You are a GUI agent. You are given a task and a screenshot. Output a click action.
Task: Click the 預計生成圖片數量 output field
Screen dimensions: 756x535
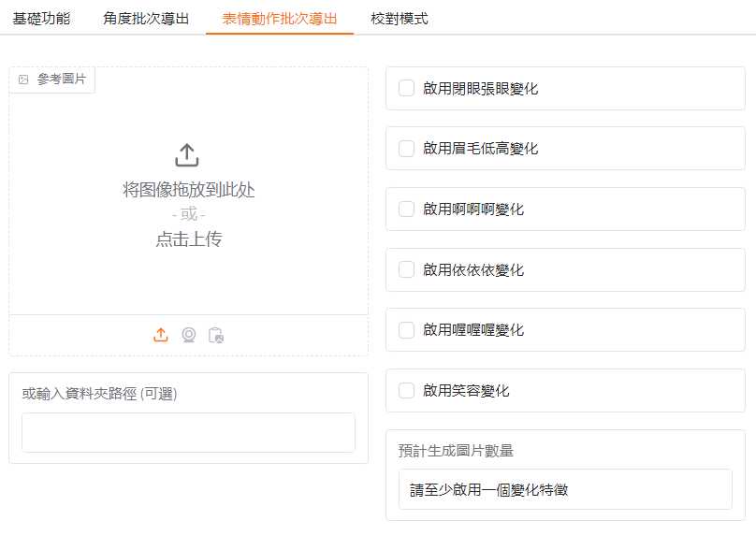(x=565, y=490)
